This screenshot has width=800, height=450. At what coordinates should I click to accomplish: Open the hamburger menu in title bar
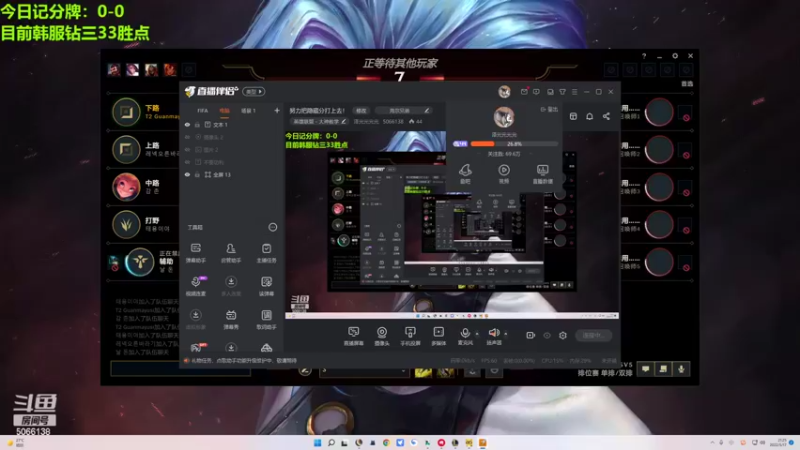click(x=574, y=92)
